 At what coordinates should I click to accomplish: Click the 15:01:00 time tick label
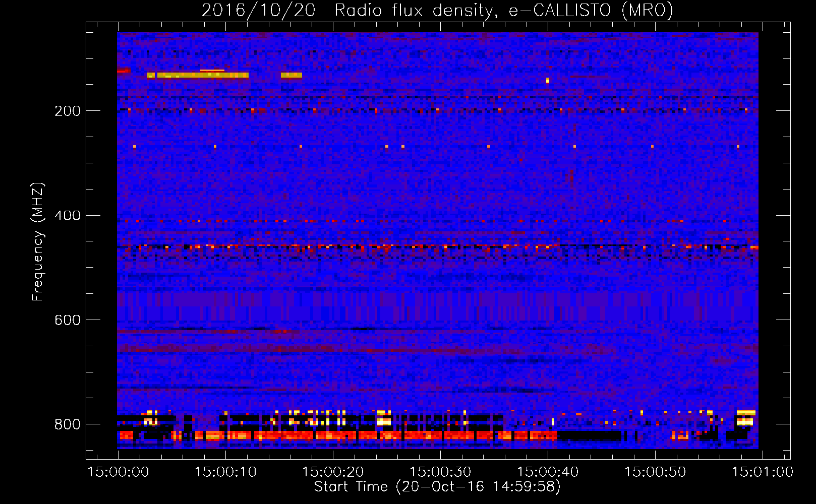[x=763, y=472]
